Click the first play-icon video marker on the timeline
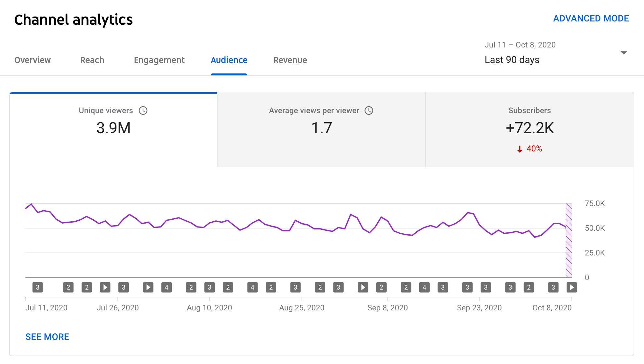 tap(105, 287)
